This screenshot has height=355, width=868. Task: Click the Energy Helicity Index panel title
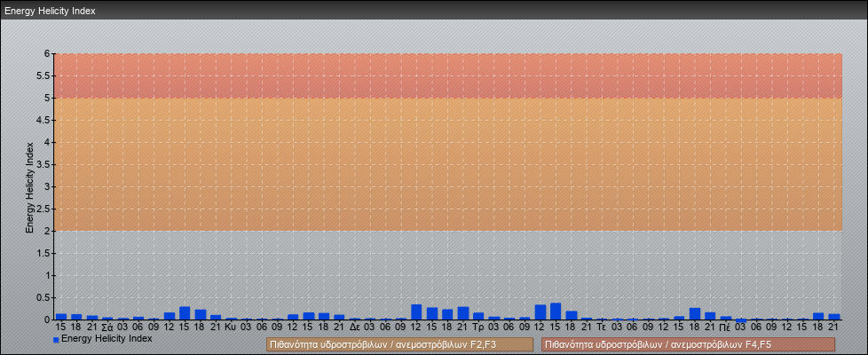[x=51, y=11]
